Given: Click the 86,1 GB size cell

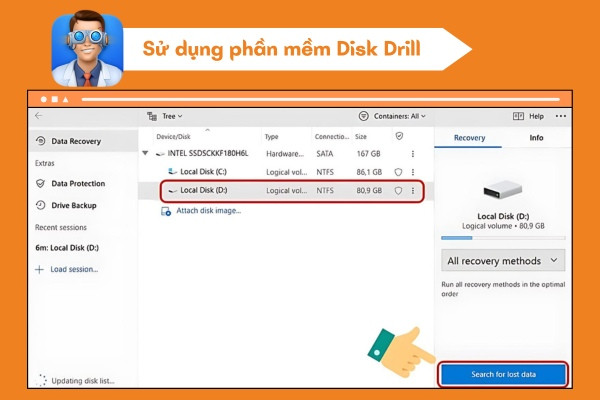Looking at the screenshot, I should click(369, 172).
